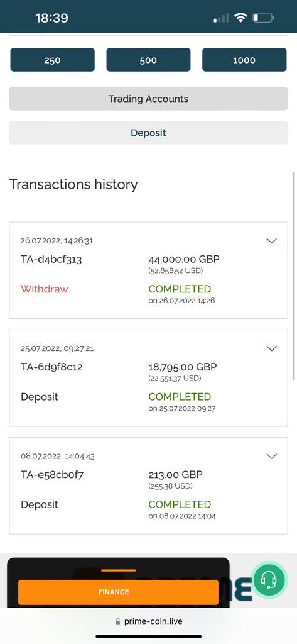Tap the padlock icon beside prime-coin.live
This screenshot has width=297, height=644.
pos(118,621)
